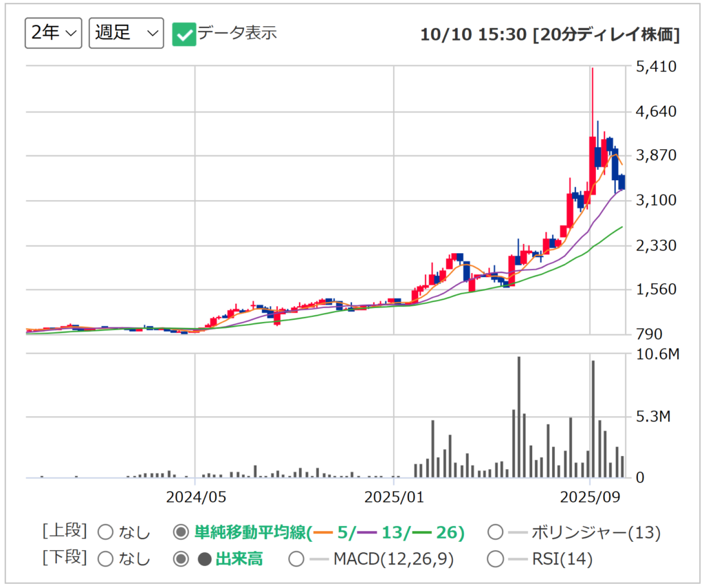Click the green 26-period legend line
The image size is (704, 588).
click(x=423, y=532)
